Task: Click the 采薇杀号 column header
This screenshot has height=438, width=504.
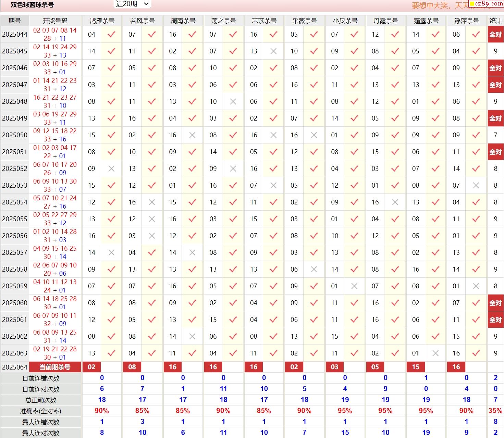Action: (304, 21)
